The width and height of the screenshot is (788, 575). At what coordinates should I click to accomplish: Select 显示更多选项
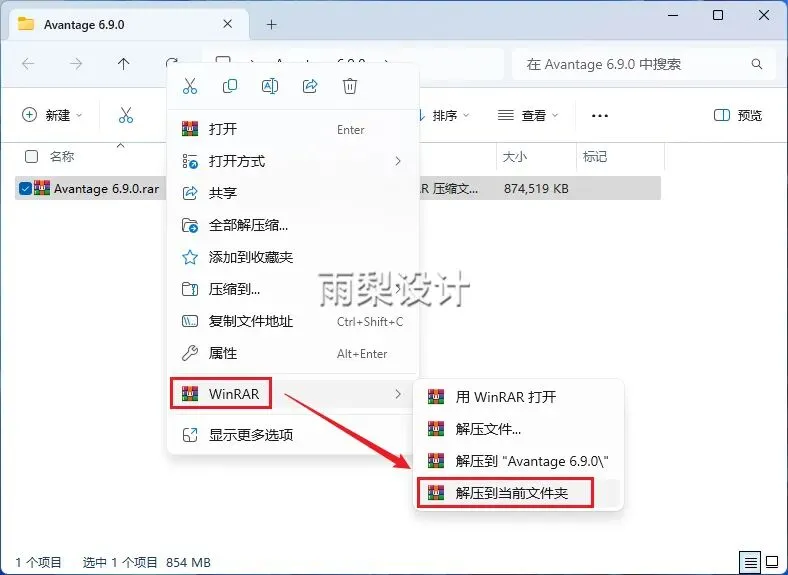coord(292,435)
